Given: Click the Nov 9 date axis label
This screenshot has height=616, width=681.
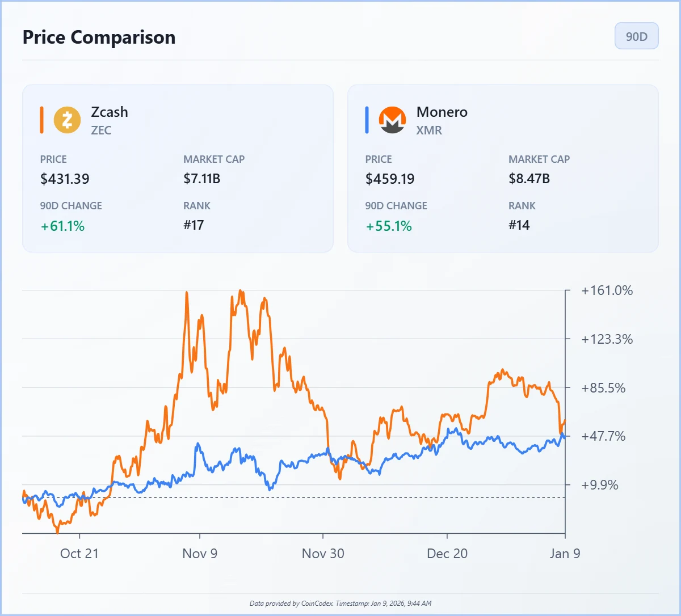Looking at the screenshot, I should pos(200,554).
